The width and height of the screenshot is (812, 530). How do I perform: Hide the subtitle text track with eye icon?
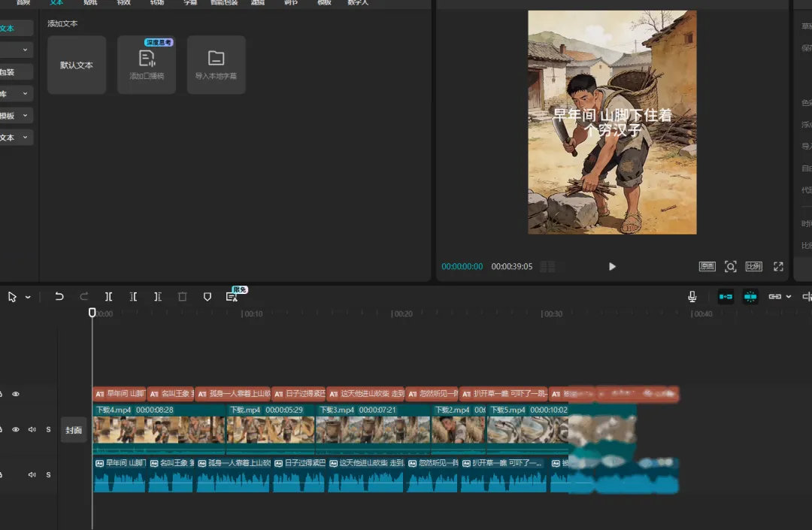click(16, 394)
